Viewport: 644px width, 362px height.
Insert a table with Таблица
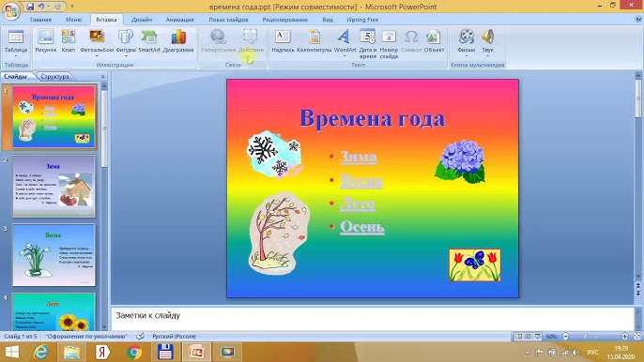tap(16, 43)
